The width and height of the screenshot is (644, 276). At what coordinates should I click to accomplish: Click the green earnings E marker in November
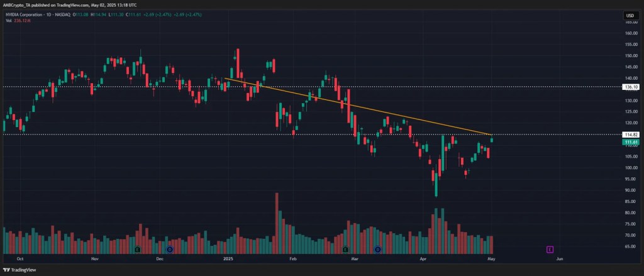tap(137, 250)
